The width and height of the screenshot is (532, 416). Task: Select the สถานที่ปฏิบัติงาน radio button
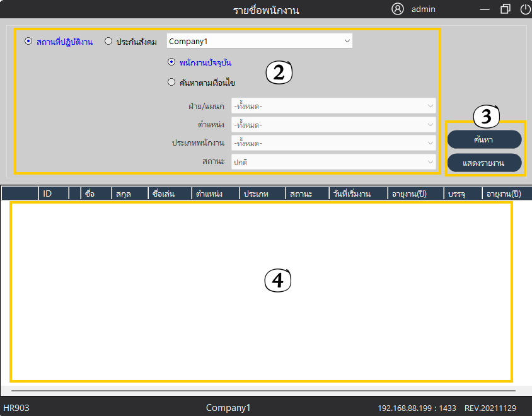28,42
